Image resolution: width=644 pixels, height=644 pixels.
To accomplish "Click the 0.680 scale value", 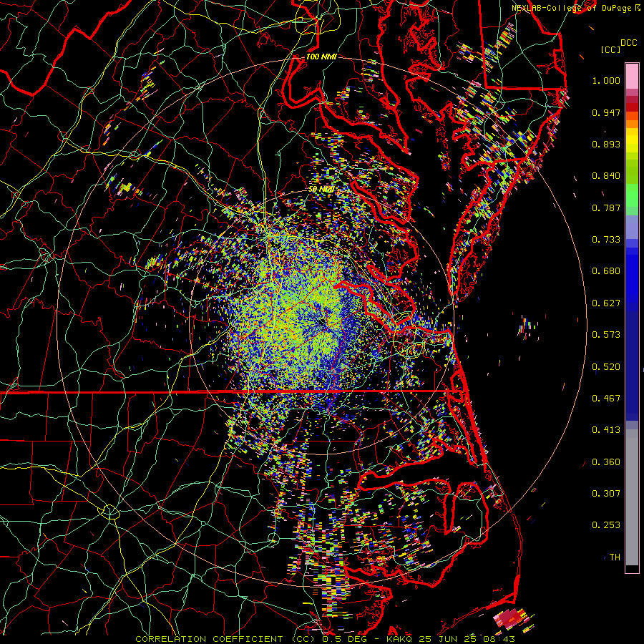I will pyautogui.click(x=606, y=271).
